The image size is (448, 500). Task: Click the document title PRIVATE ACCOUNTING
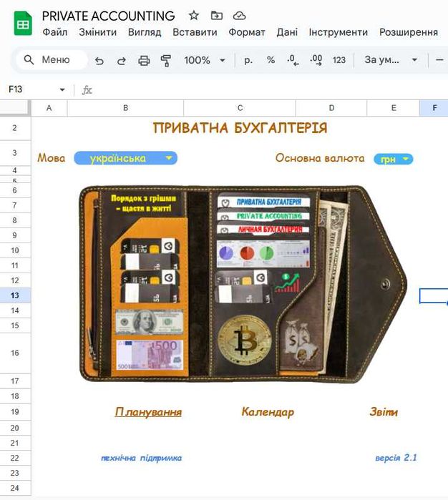coord(109,16)
